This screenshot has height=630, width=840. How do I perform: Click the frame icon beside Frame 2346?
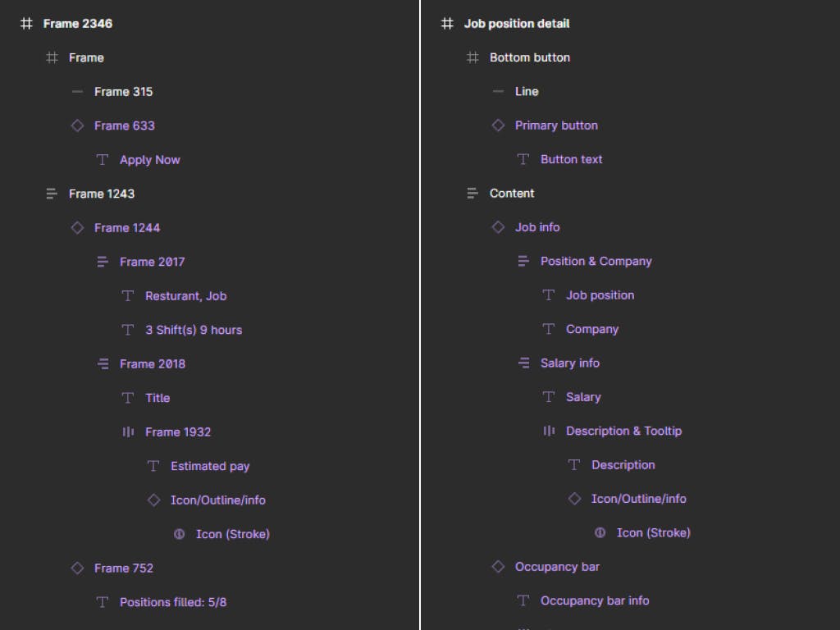coord(25,24)
